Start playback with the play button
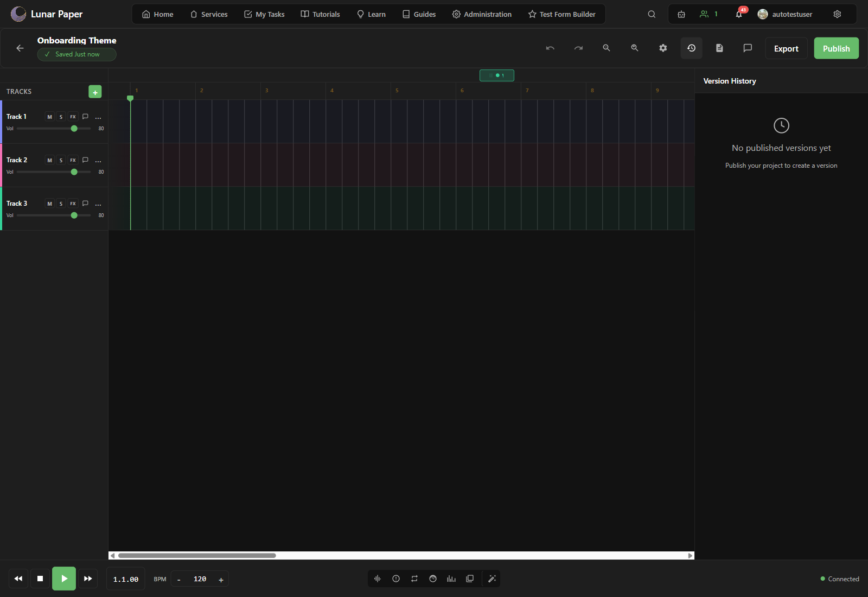868x597 pixels. coord(64,579)
